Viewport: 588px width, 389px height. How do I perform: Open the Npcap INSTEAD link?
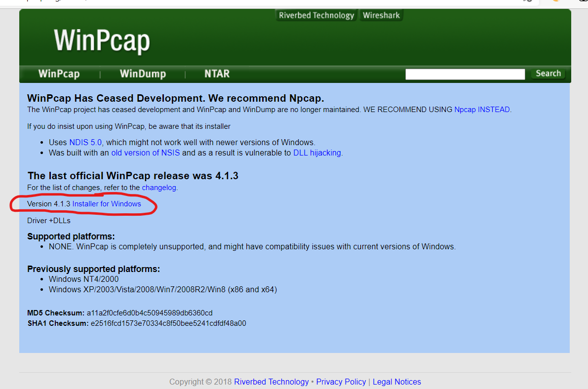click(481, 109)
